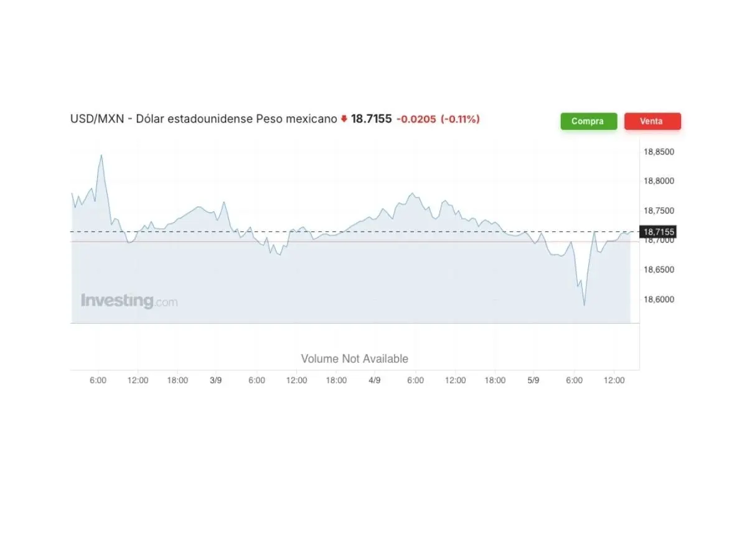Image resolution: width=747 pixels, height=560 pixels.
Task: Click the green Compra button
Action: 588,121
